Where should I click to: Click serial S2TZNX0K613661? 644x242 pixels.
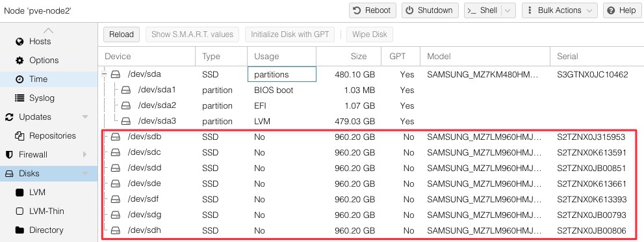pos(591,183)
